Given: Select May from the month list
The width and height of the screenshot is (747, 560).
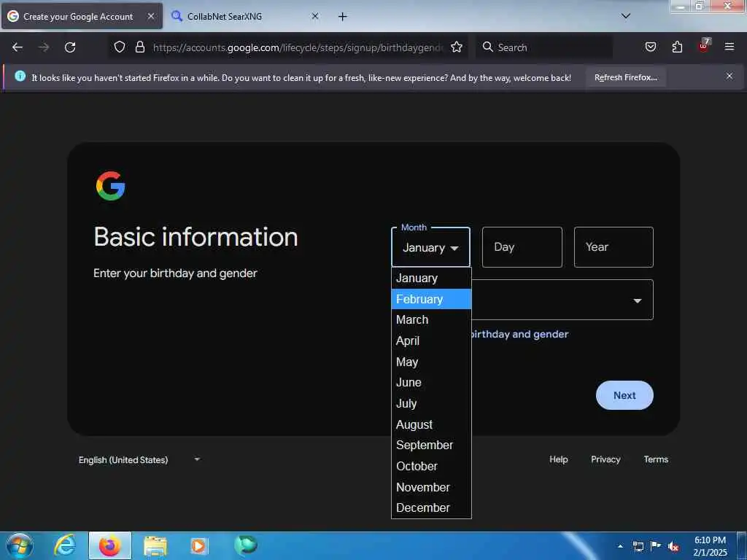Looking at the screenshot, I should [x=431, y=362].
